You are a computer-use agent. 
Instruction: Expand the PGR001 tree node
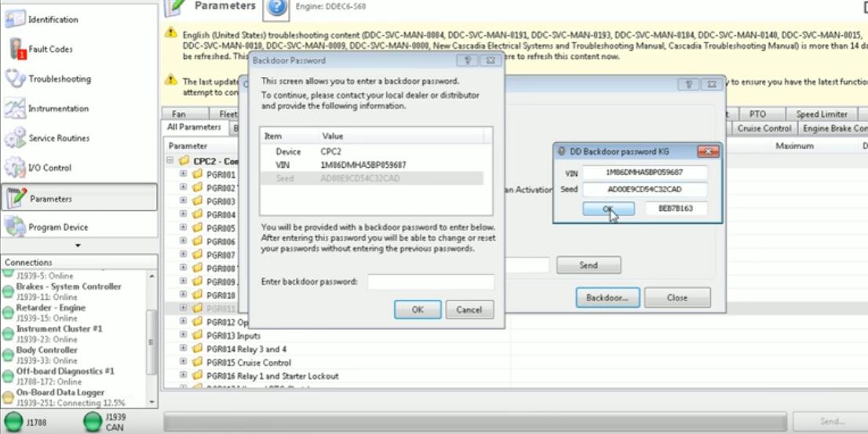183,173
